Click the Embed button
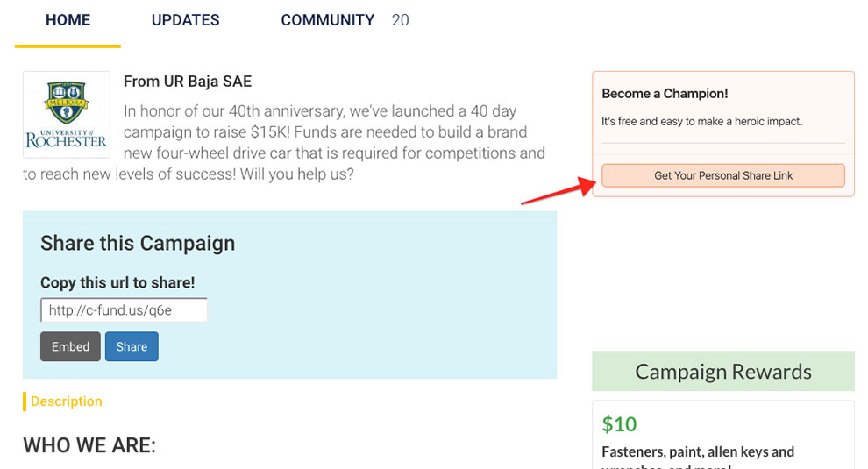868x469 pixels. pos(70,346)
